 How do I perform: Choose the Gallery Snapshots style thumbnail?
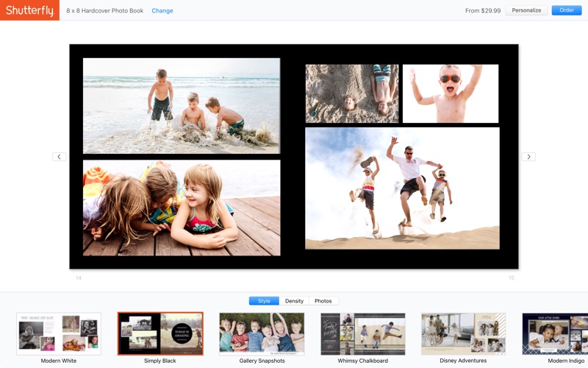click(262, 333)
